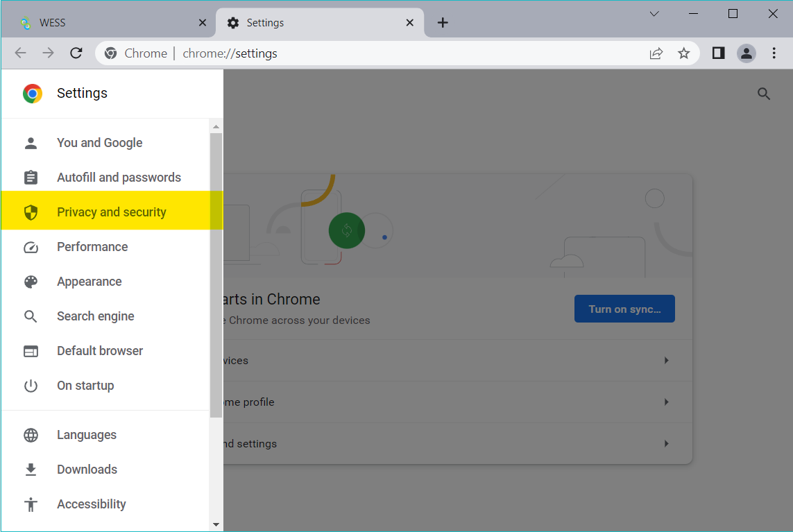
Task: Toggle the browser side panel
Action: pos(719,53)
